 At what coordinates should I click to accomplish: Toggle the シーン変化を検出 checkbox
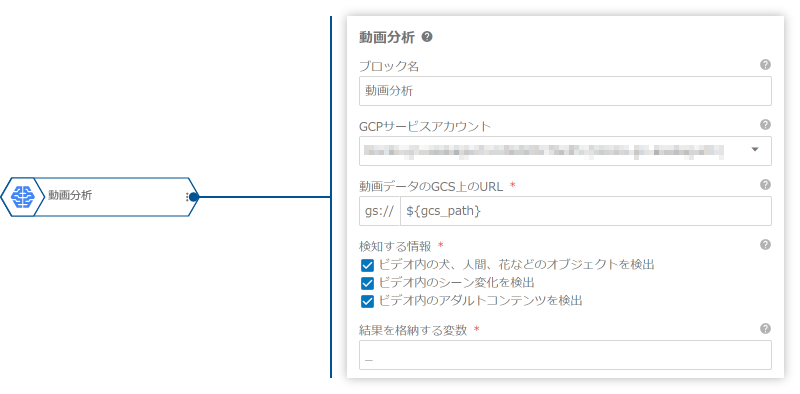point(367,283)
